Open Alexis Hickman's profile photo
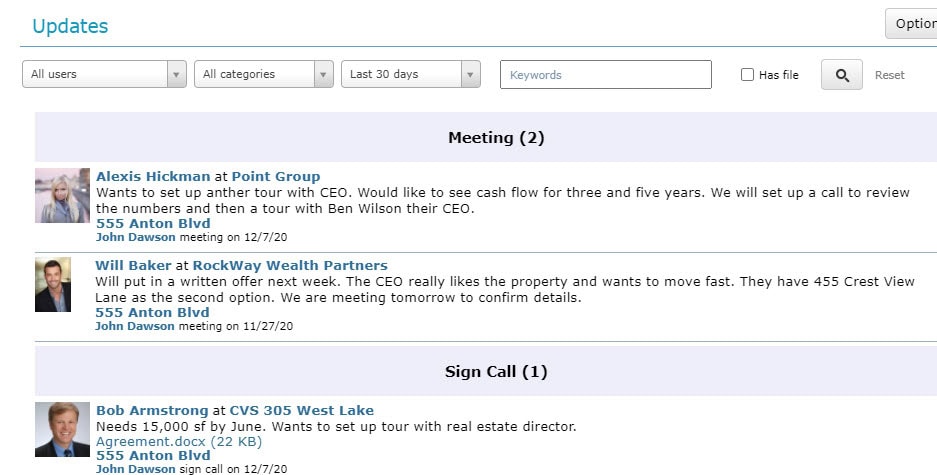Viewport: 937px width, 475px height. tap(62, 195)
